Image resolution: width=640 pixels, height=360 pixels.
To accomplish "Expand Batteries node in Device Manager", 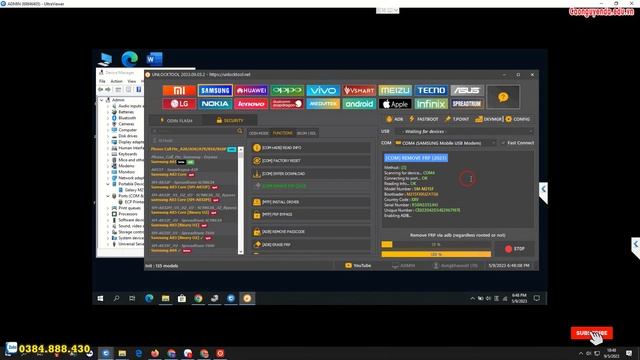I will coord(108,112).
